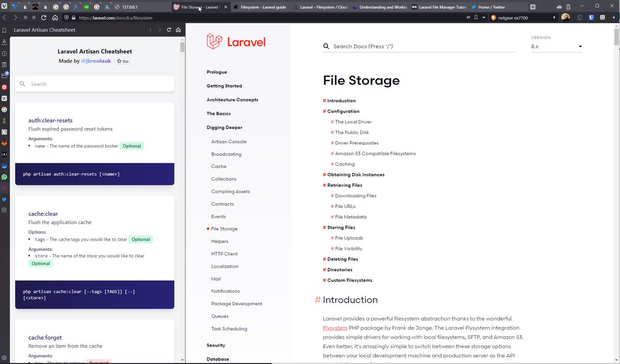Open the Flysystem link
This screenshot has height=364, width=620.
pyautogui.click(x=335, y=328)
